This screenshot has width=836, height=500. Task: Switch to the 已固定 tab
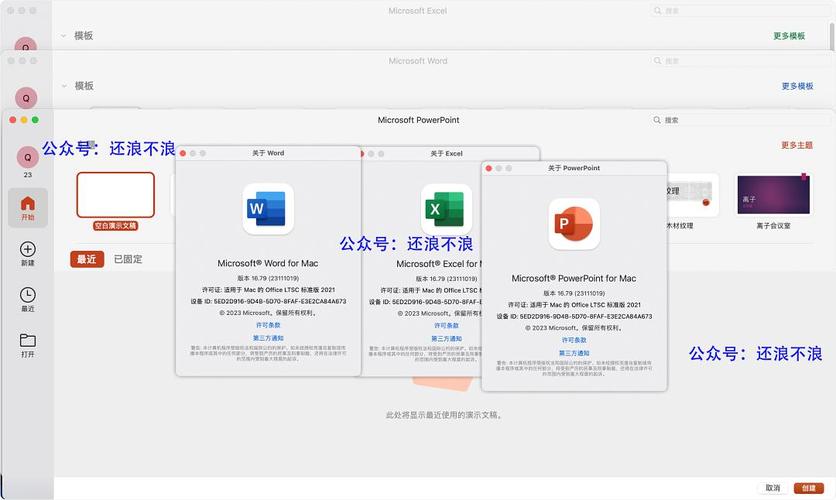[x=127, y=259]
